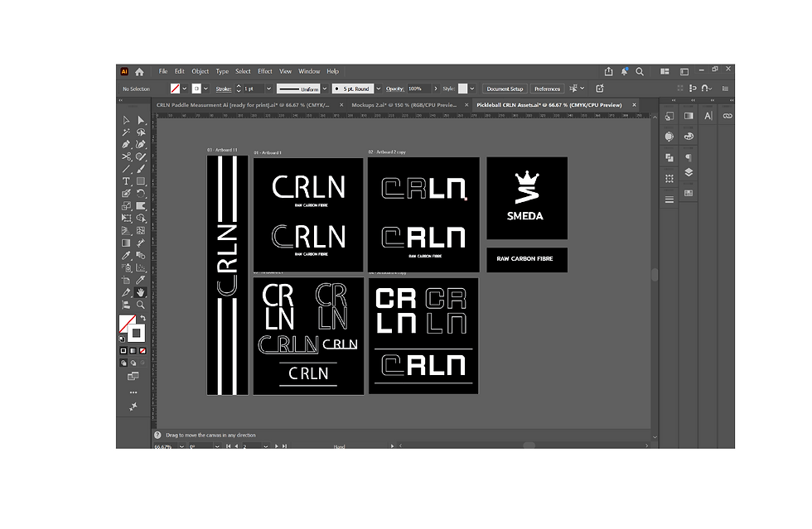This screenshot has width=812, height=529.
Task: Select the Paintbrush tool
Action: 141,169
